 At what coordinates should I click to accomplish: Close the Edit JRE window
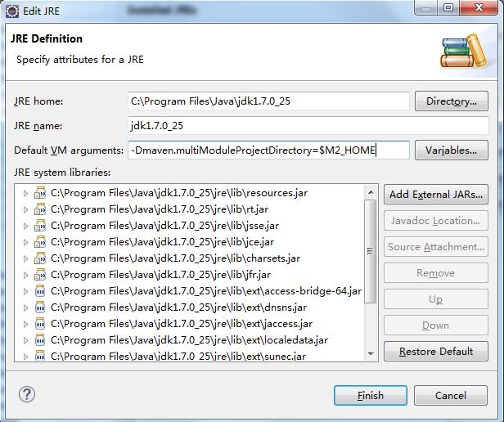coord(479,7)
